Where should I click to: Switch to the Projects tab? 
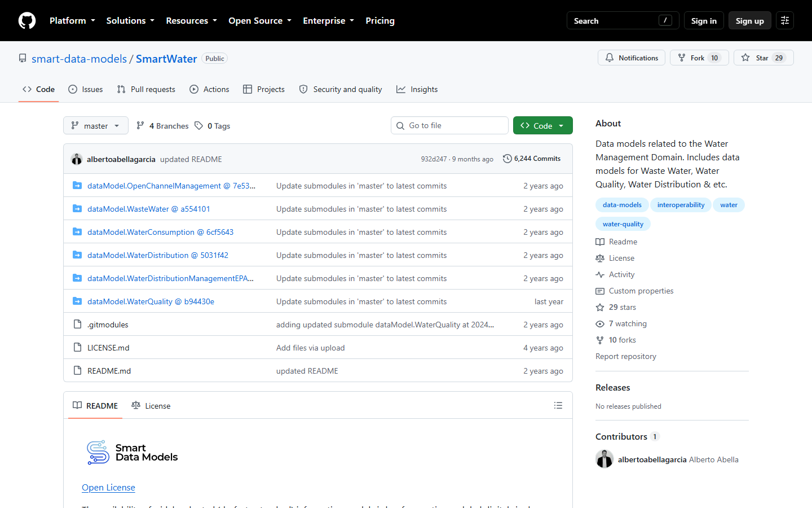pyautogui.click(x=264, y=89)
